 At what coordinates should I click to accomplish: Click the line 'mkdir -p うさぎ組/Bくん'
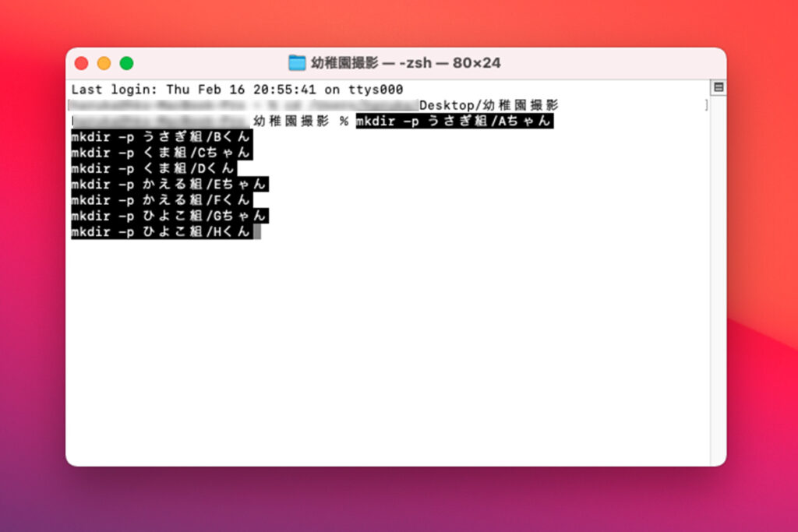tap(162, 137)
